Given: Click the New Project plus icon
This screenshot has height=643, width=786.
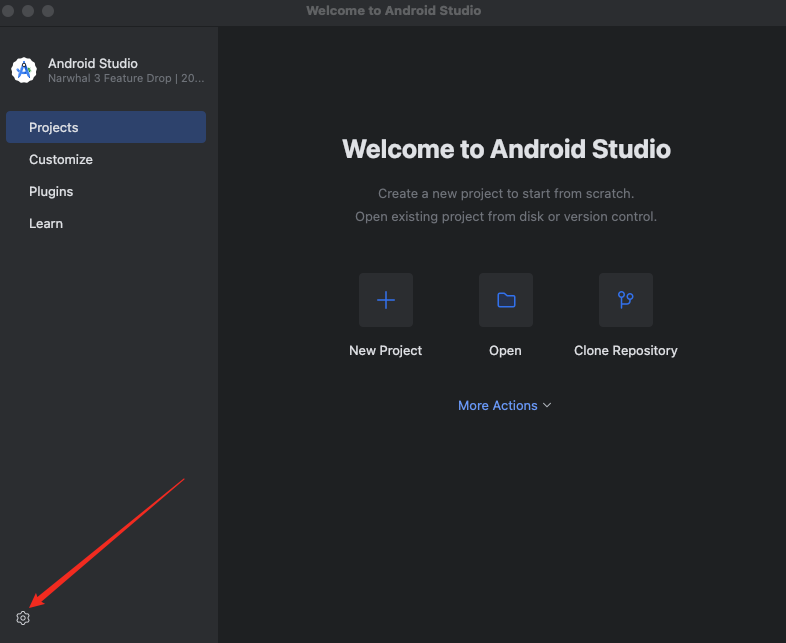Looking at the screenshot, I should click(385, 300).
